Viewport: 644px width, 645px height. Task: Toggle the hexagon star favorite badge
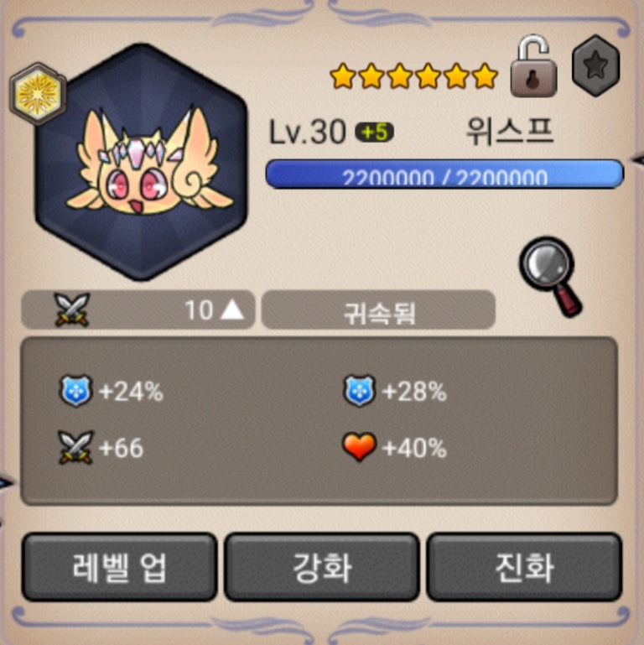coord(596,65)
